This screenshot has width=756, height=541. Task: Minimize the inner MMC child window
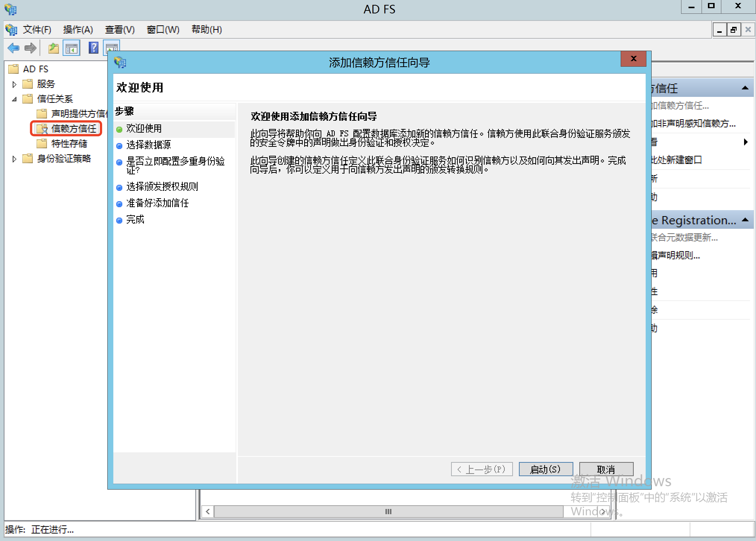tap(719, 30)
